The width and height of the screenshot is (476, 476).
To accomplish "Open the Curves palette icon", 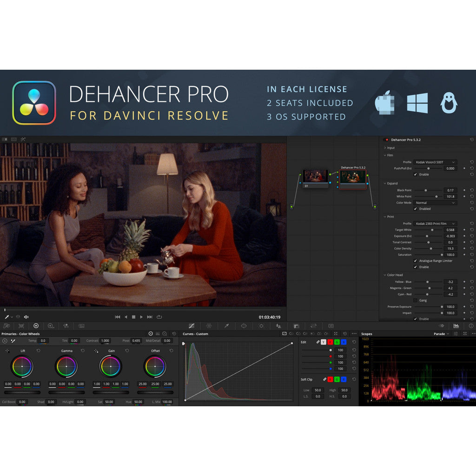I will tap(192, 326).
